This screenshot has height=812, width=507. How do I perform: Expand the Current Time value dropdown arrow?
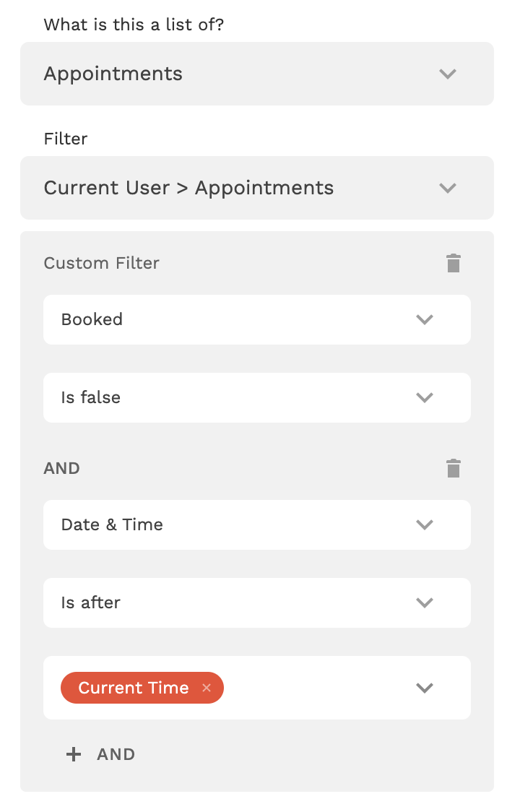[425, 688]
